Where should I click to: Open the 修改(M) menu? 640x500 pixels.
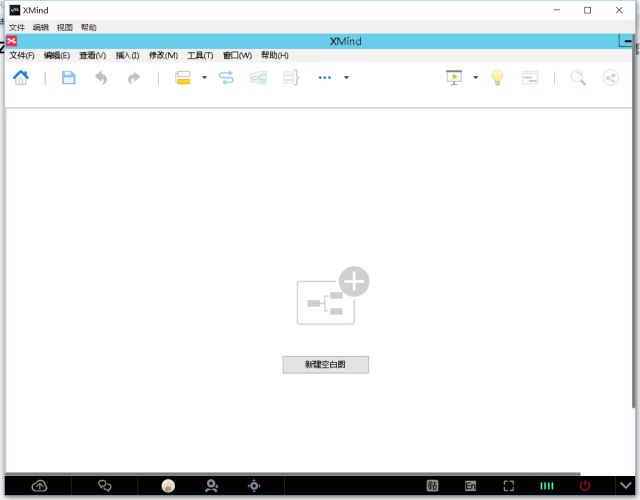pos(163,55)
